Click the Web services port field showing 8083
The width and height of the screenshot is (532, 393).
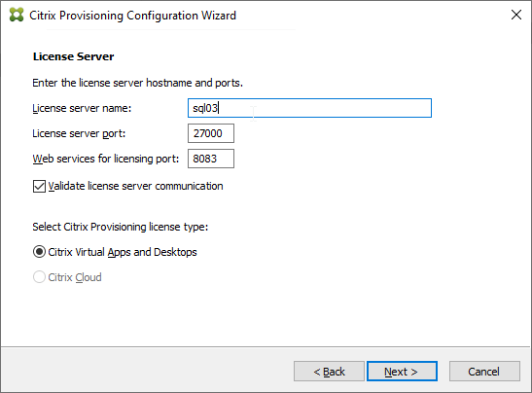pos(211,159)
